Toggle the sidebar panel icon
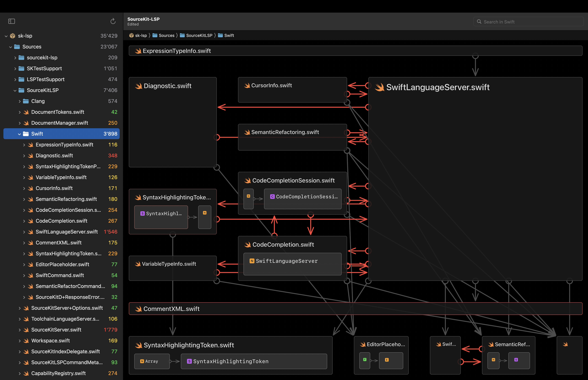 tap(12, 21)
